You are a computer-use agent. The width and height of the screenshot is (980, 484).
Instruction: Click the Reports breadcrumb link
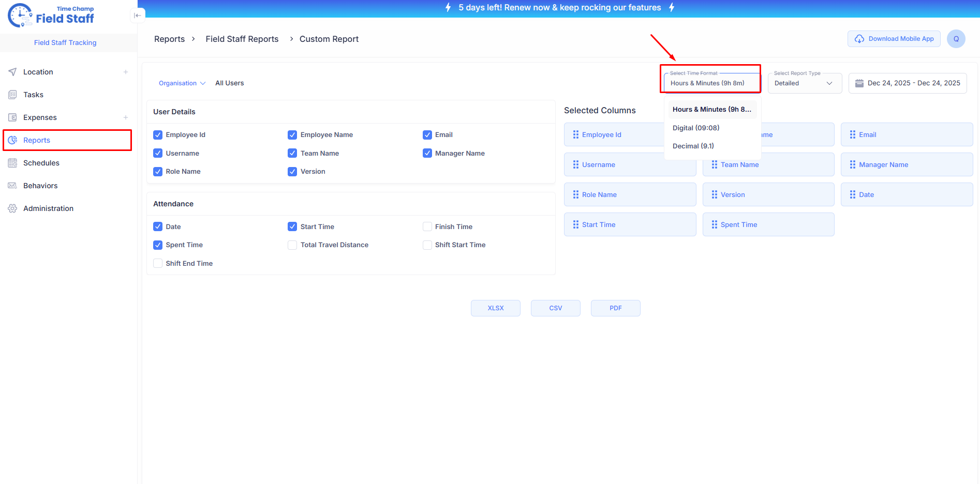[169, 39]
